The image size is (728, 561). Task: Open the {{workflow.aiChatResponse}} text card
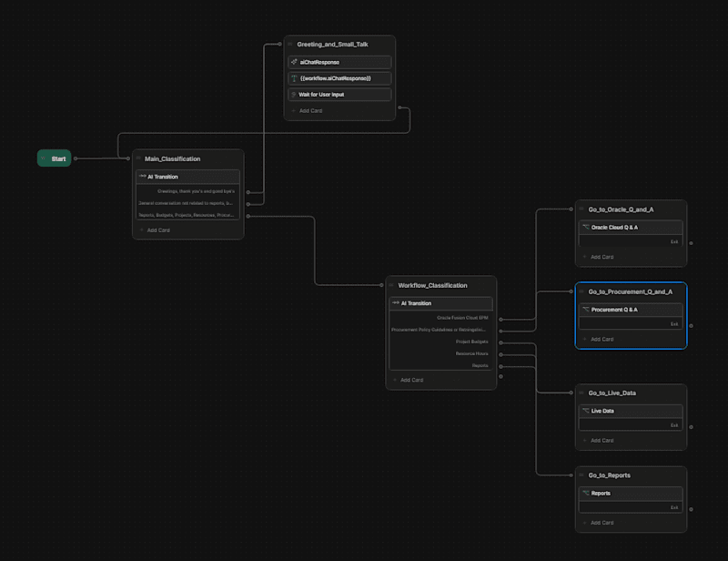pyautogui.click(x=339, y=78)
